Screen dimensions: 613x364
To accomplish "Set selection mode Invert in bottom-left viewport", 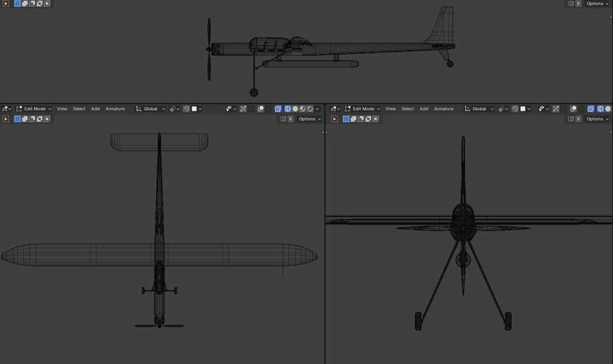I will (40, 119).
